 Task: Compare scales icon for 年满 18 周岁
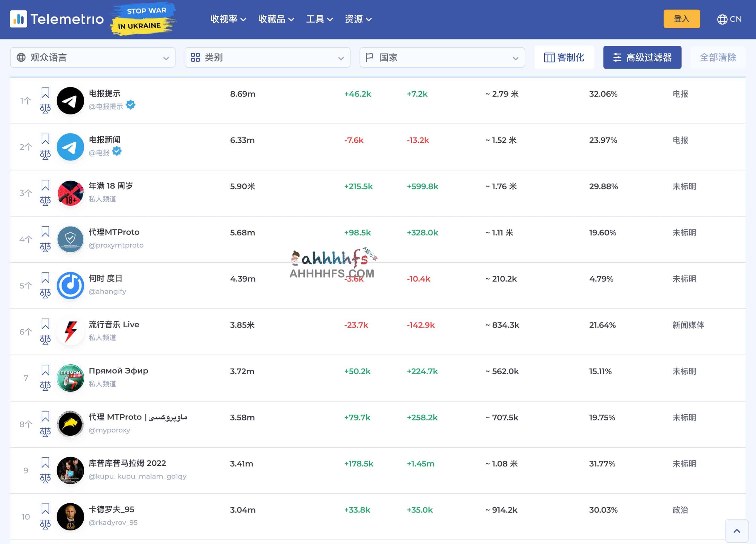[45, 201]
